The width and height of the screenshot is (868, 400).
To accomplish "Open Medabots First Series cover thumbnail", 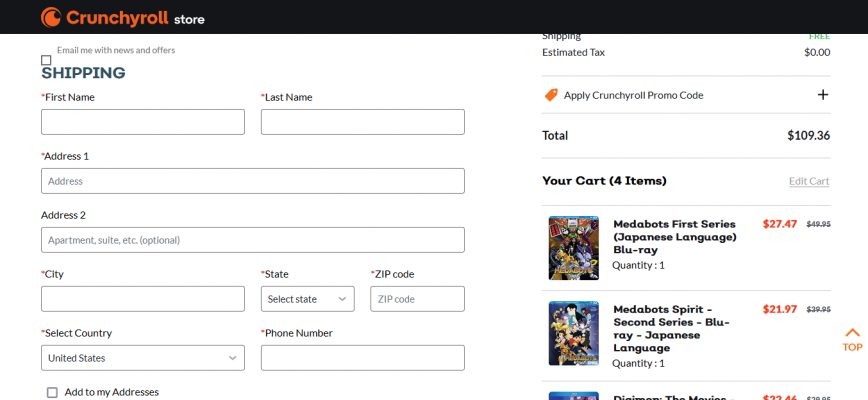I will click(x=573, y=247).
